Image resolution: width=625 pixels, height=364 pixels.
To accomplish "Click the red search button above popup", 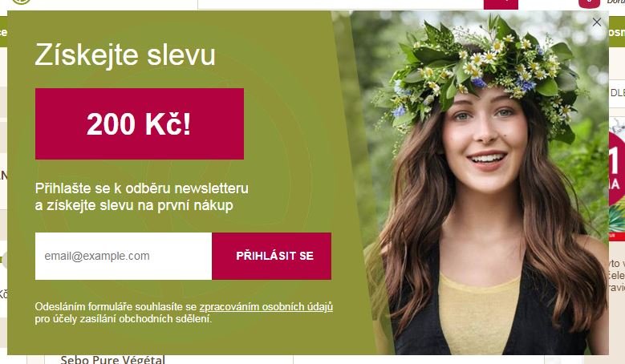I will [x=501, y=4].
